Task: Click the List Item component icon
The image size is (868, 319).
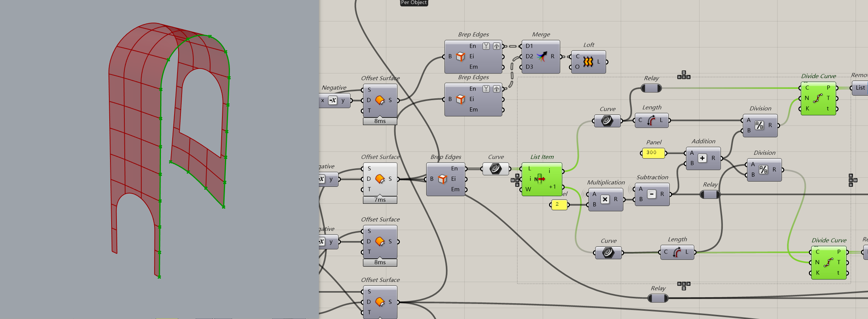Action: tap(540, 179)
